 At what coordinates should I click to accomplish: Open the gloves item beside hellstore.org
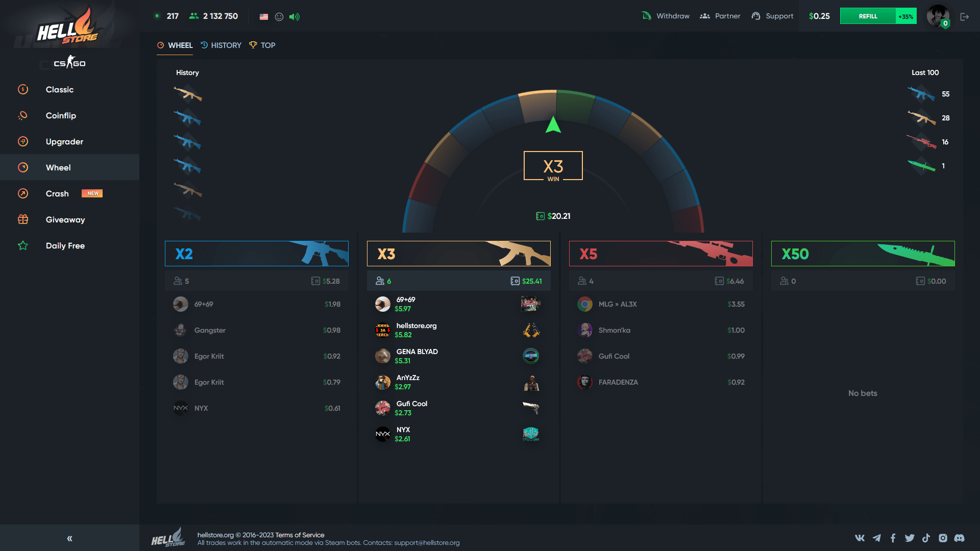(x=531, y=330)
